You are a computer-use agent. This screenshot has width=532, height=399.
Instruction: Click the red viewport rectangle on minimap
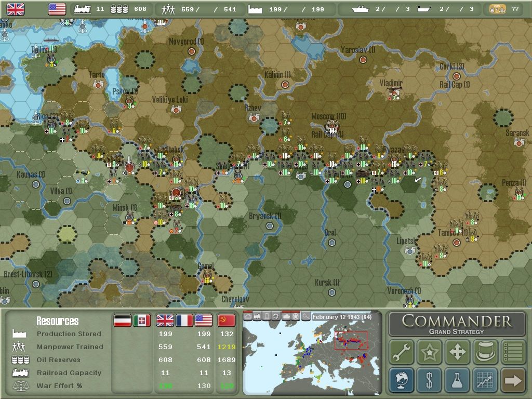[351, 340]
